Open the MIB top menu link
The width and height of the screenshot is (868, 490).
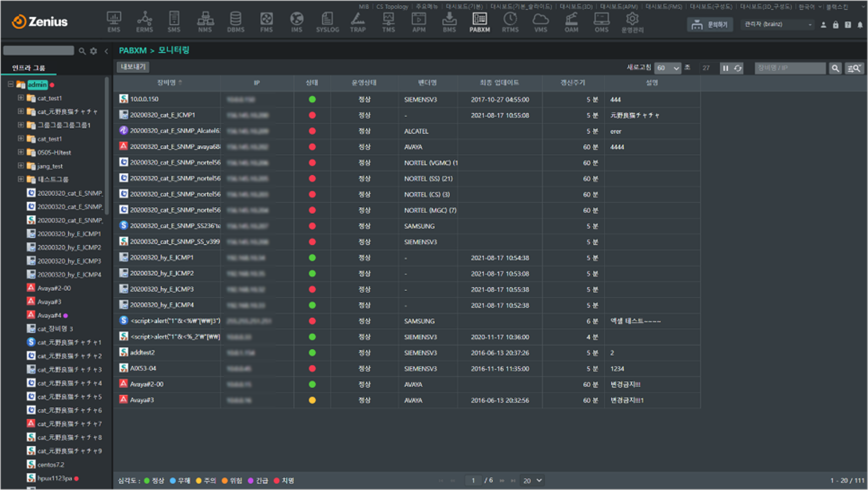tap(364, 7)
